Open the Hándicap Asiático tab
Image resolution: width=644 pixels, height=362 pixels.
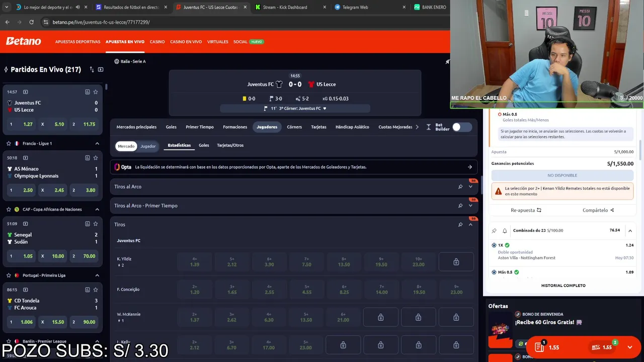(352, 127)
